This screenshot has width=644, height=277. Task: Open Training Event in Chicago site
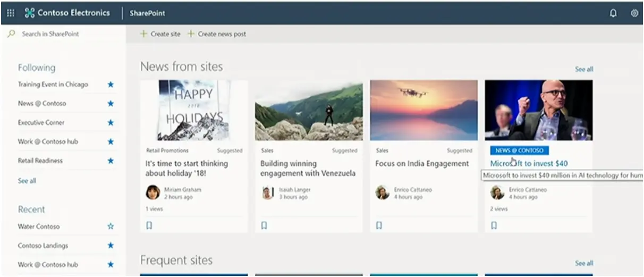(x=53, y=85)
